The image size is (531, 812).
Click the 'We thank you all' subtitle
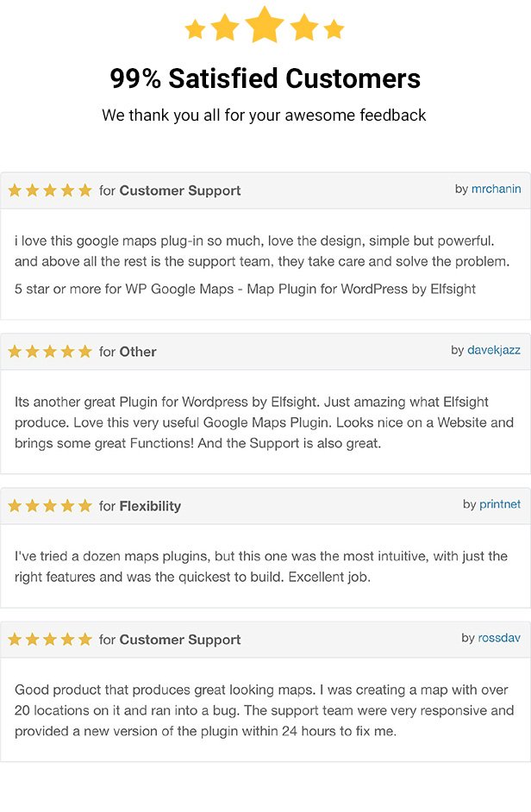click(x=264, y=115)
